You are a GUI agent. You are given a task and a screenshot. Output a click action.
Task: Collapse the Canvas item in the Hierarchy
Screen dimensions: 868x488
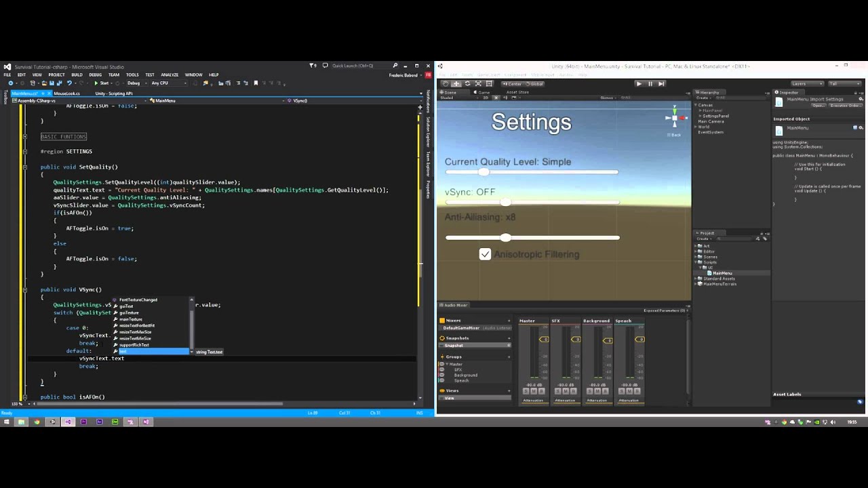tap(696, 105)
